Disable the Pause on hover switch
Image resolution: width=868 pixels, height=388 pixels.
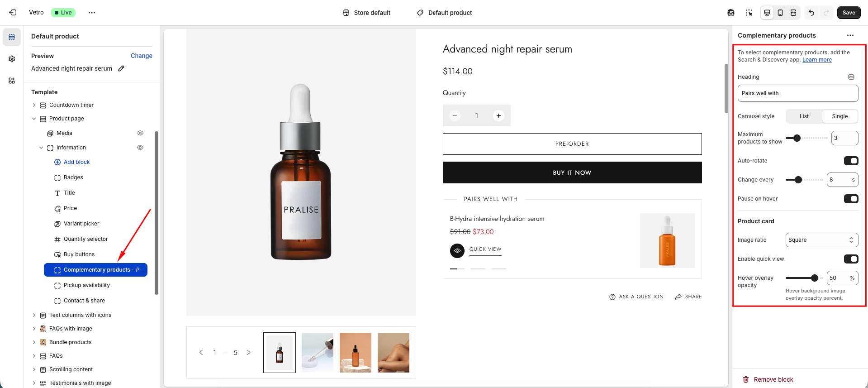[851, 199]
